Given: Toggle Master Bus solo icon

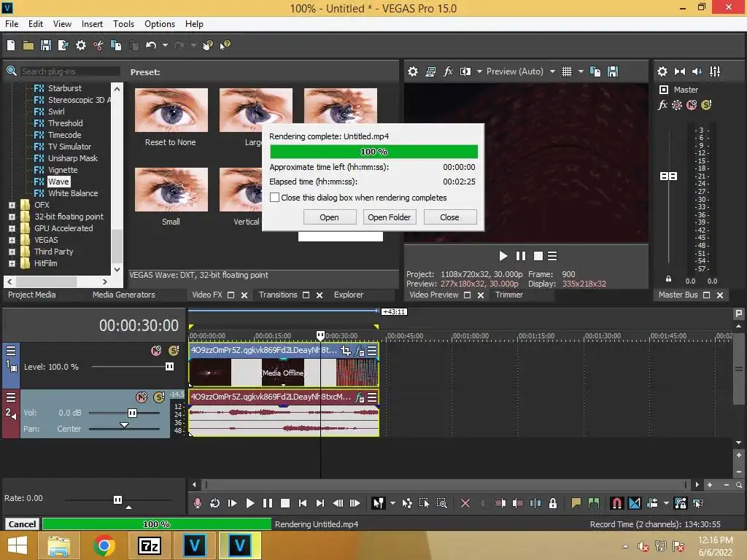Looking at the screenshot, I should click(706, 105).
